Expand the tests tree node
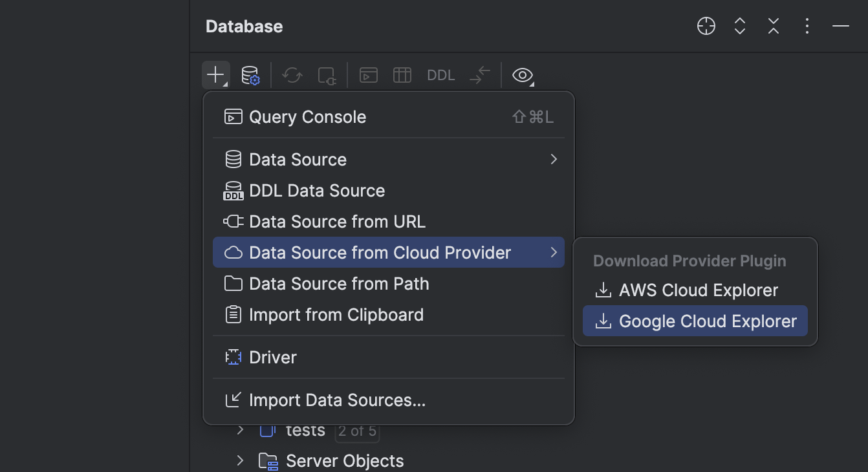 [240, 430]
